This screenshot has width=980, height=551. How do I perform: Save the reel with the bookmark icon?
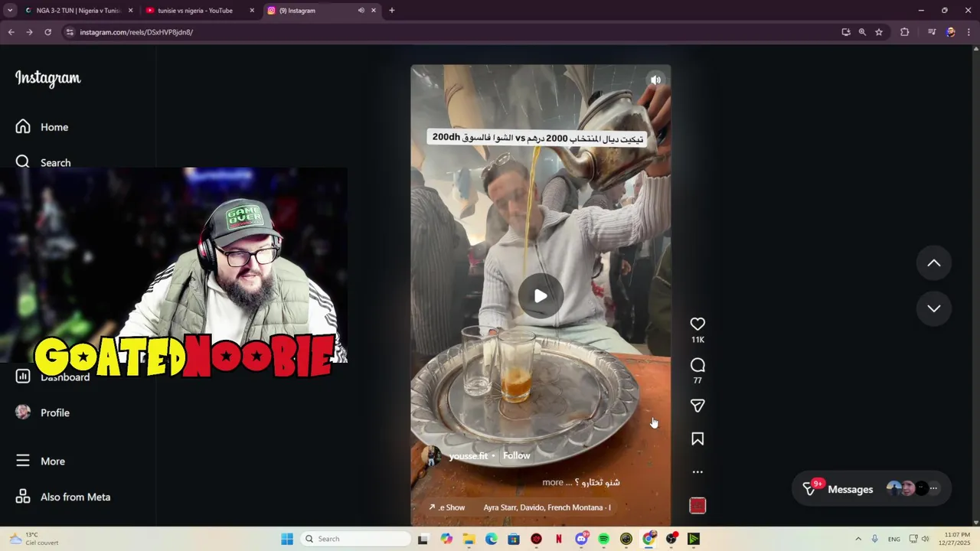pos(697,439)
